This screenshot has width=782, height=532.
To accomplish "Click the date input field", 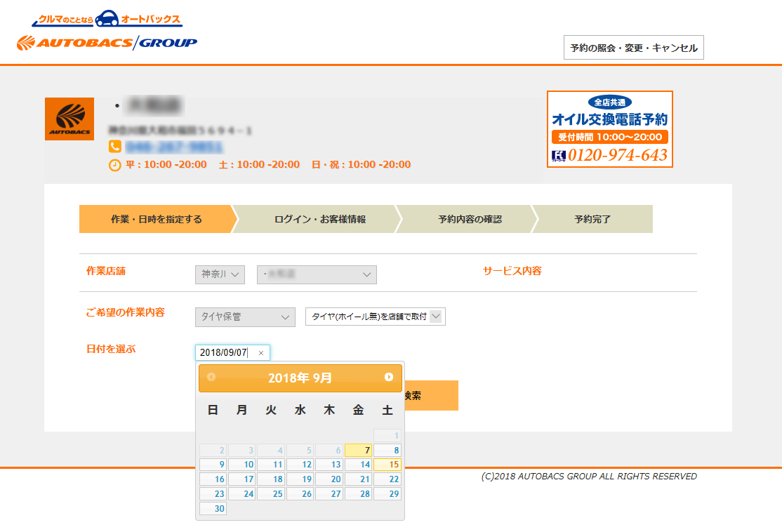I will [x=225, y=353].
